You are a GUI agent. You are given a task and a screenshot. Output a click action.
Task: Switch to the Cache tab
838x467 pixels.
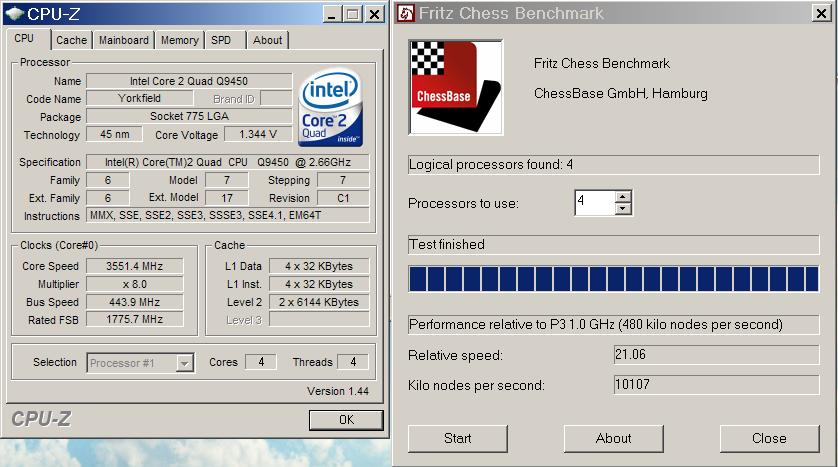coord(71,40)
